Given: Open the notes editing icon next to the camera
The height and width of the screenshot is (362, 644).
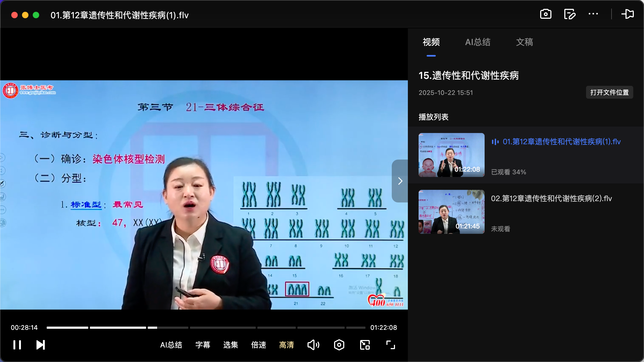Looking at the screenshot, I should [x=569, y=14].
